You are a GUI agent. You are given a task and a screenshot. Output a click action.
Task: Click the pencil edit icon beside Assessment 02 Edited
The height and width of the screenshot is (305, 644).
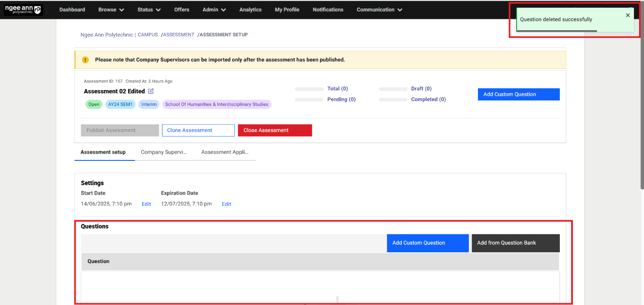coord(151,91)
